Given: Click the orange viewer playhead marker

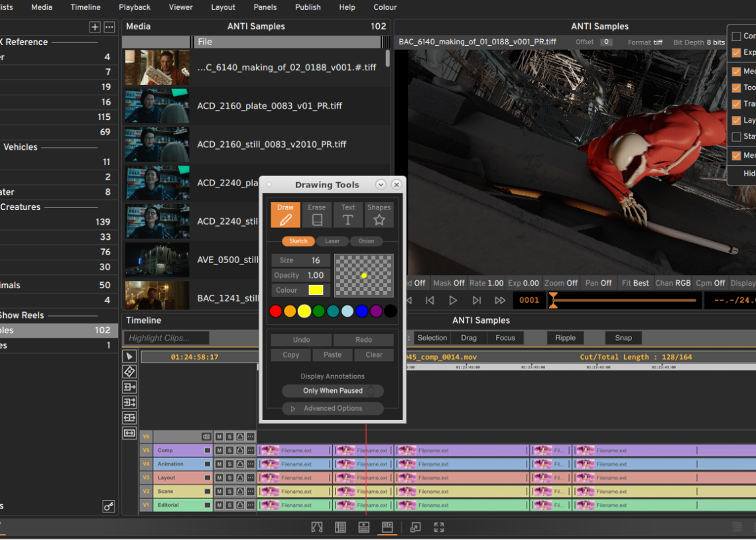Looking at the screenshot, I should coord(554,300).
